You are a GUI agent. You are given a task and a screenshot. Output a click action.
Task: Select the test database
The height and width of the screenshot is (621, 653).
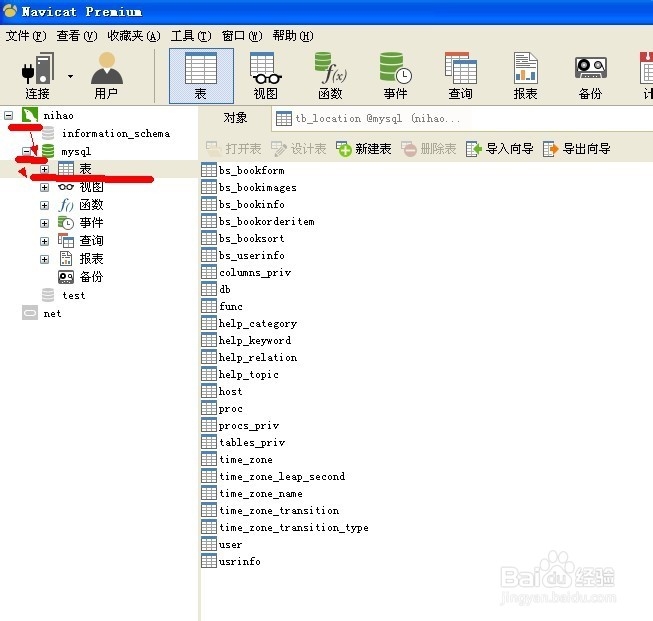point(74,295)
